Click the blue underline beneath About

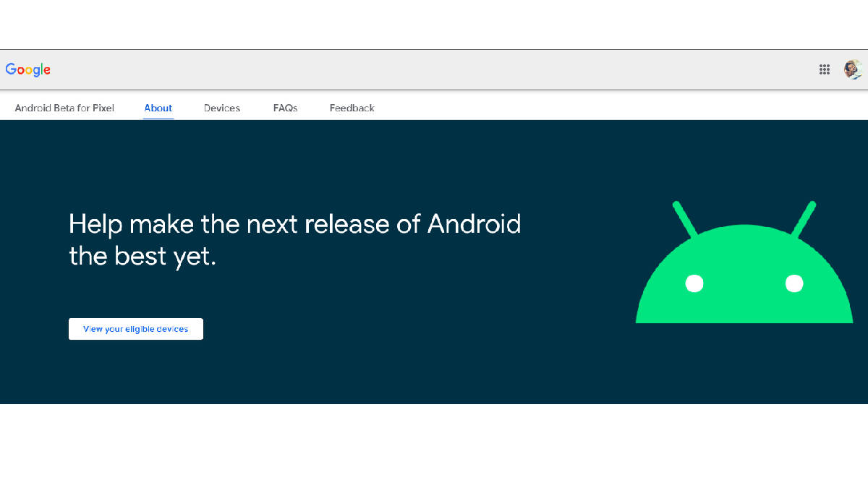click(x=158, y=118)
